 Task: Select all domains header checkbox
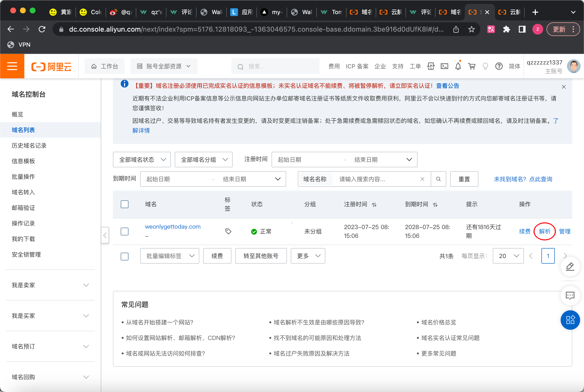point(125,204)
